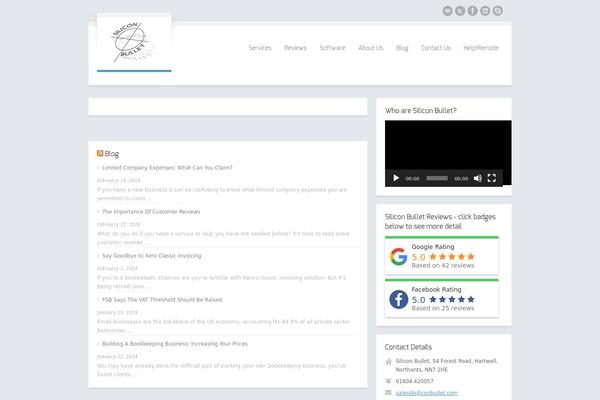The height and width of the screenshot is (400, 600).
Task: Open the orange RSS feed icon beside Blog
Action: coord(100,153)
